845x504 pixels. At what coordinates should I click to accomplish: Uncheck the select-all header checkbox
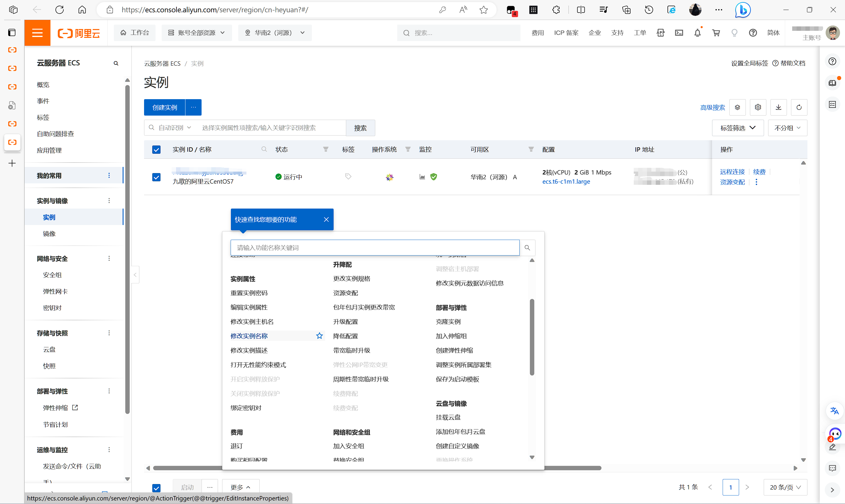click(156, 149)
